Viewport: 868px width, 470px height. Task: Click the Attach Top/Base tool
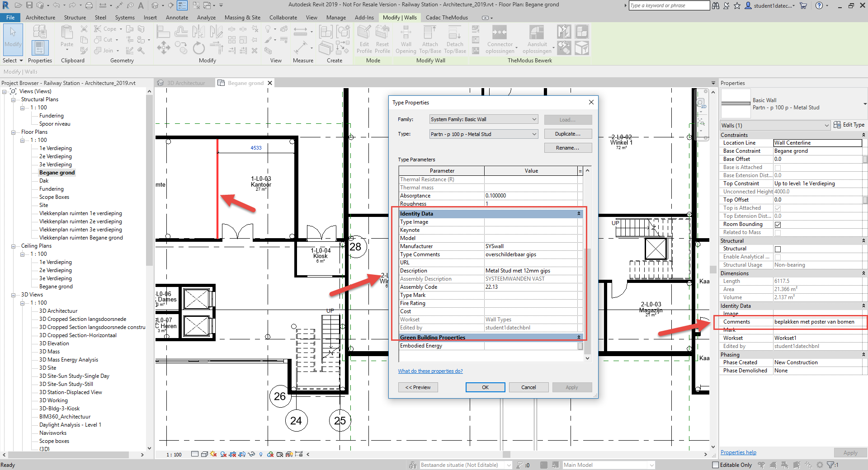430,40
